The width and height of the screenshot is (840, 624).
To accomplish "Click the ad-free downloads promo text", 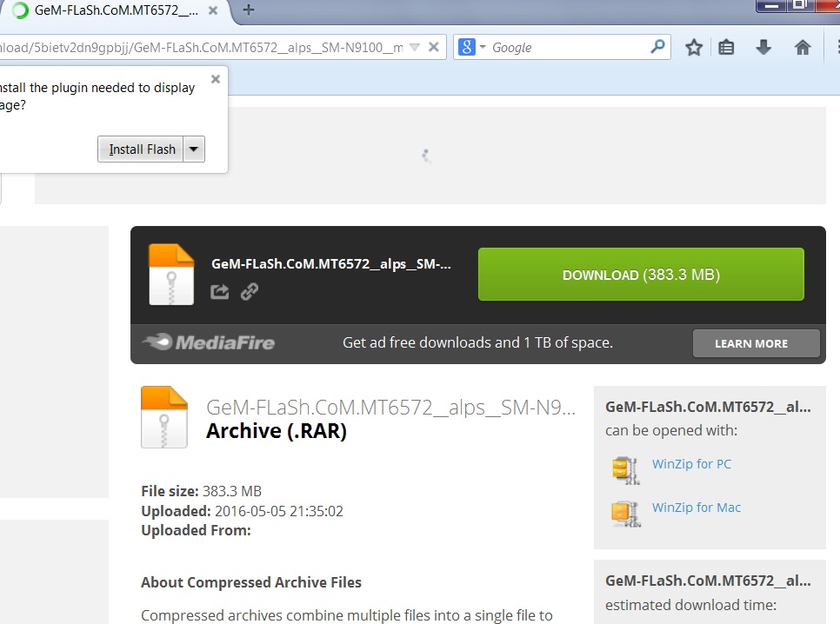I will [478, 342].
